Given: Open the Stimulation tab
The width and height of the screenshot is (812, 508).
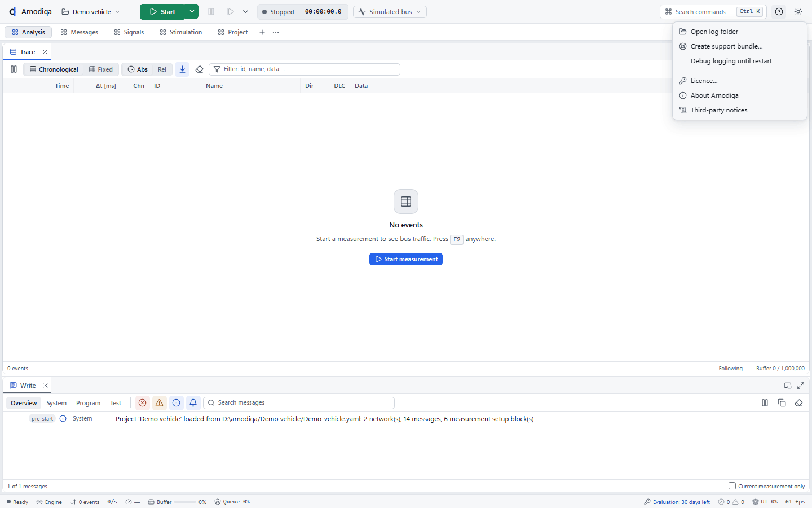Looking at the screenshot, I should click(x=181, y=32).
